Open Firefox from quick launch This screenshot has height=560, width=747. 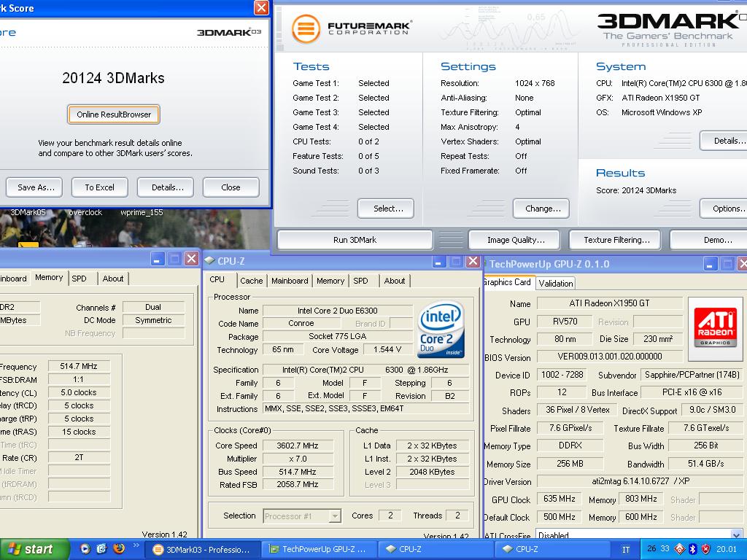[119, 549]
